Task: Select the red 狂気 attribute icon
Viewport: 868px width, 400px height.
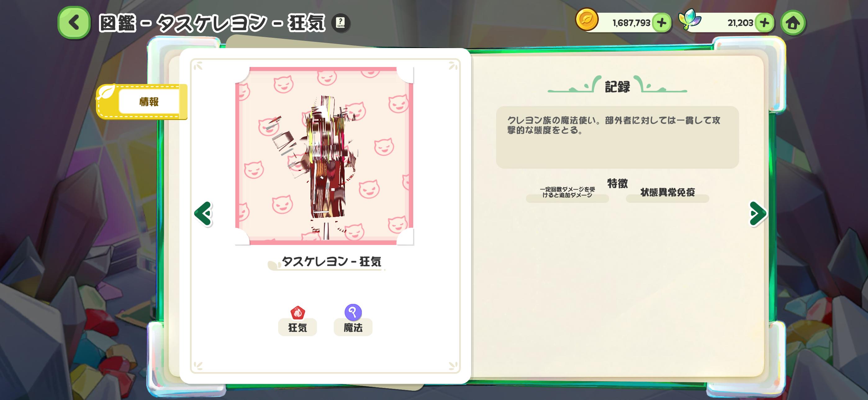Action: click(297, 313)
